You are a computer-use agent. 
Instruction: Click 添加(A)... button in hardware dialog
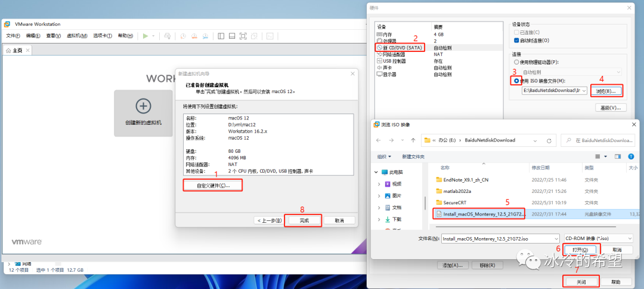pos(453,265)
